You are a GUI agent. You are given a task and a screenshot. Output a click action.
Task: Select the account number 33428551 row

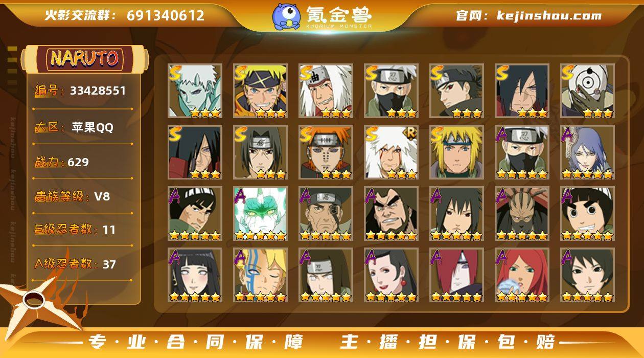pyautogui.click(x=81, y=91)
